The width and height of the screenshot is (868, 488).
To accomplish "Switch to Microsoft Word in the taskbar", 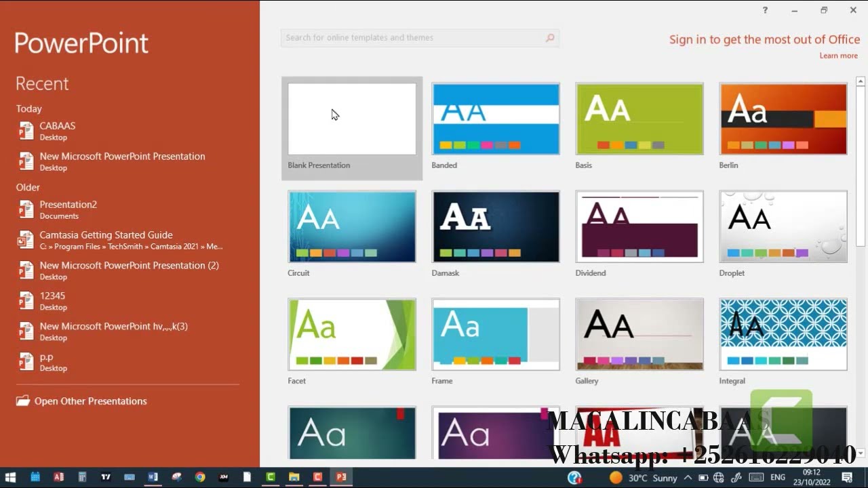I will pos(153,477).
